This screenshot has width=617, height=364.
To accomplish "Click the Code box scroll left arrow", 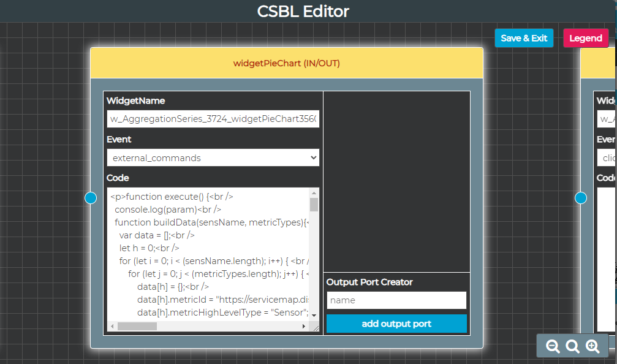I will click(112, 327).
